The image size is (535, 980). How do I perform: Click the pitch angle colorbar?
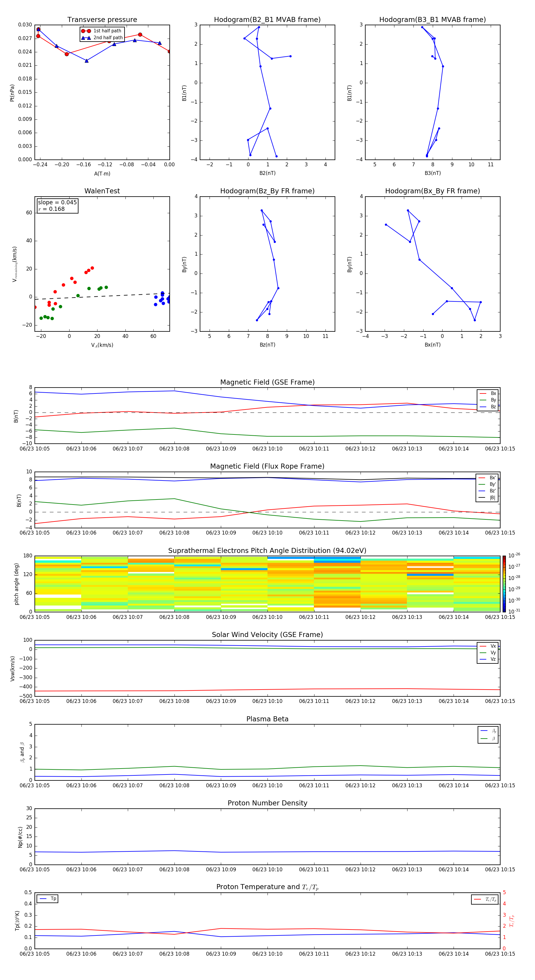[504, 584]
